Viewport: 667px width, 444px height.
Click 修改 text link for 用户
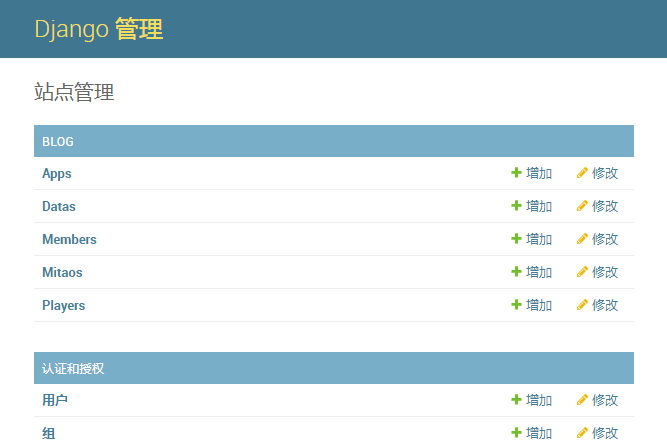[x=605, y=400]
